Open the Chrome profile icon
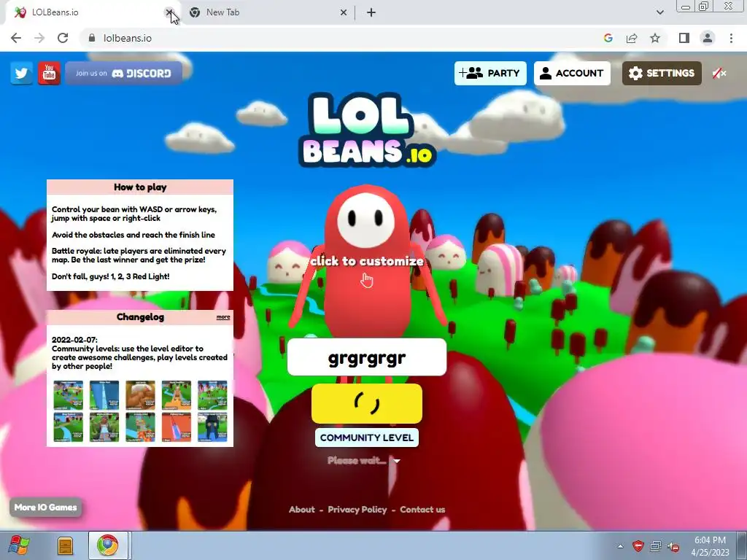This screenshot has height=560, width=747. 708,38
